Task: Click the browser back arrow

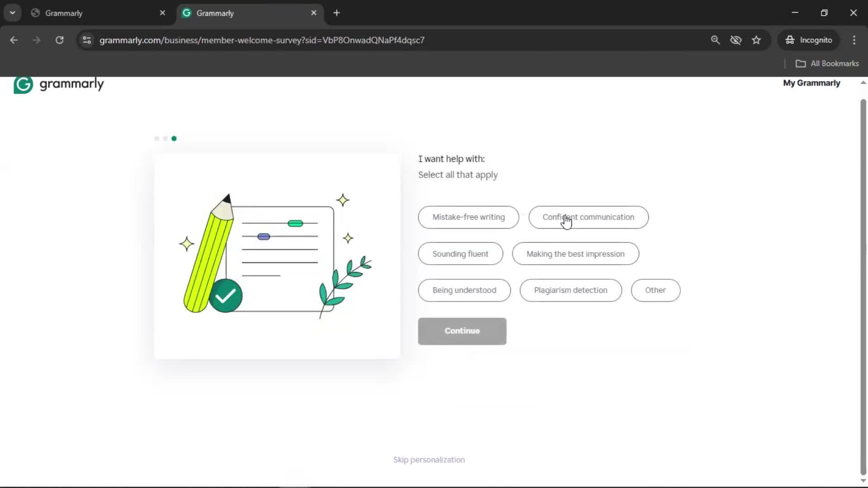Action: pos(14,40)
